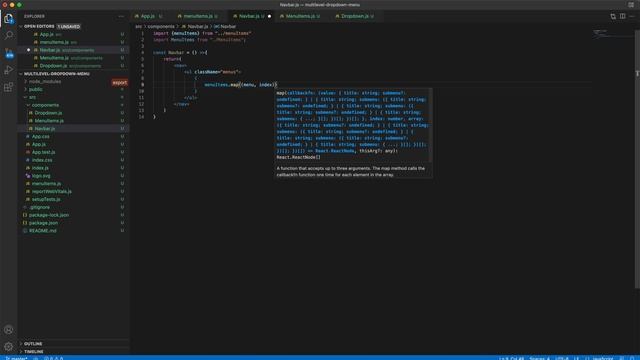640x360 pixels.
Task: Select the Navbar.js tab
Action: coord(249,16)
